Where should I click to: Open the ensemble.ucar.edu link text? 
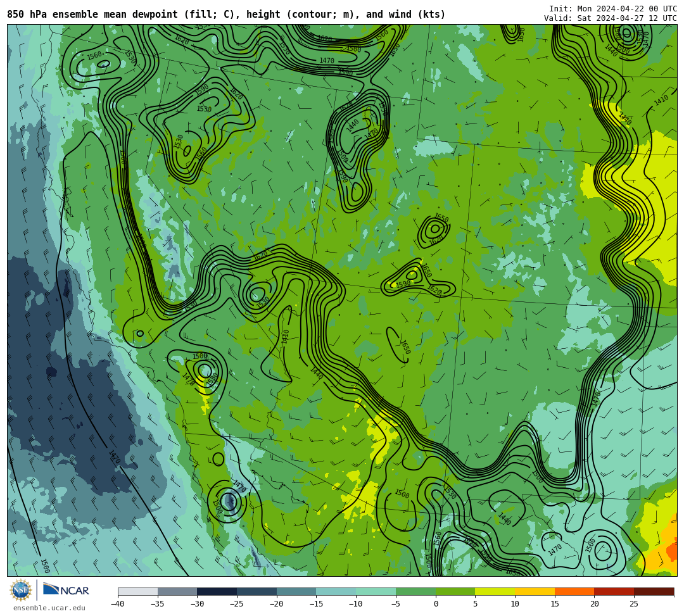pos(49,608)
